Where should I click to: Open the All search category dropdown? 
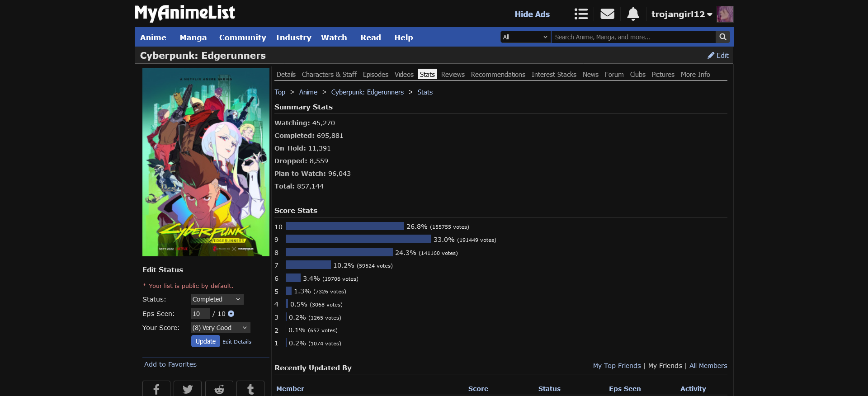coord(525,37)
